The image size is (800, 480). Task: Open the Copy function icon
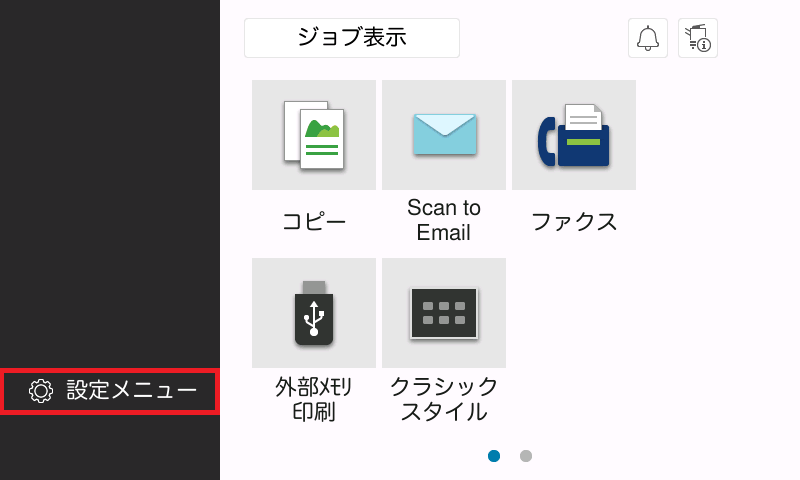click(x=314, y=135)
